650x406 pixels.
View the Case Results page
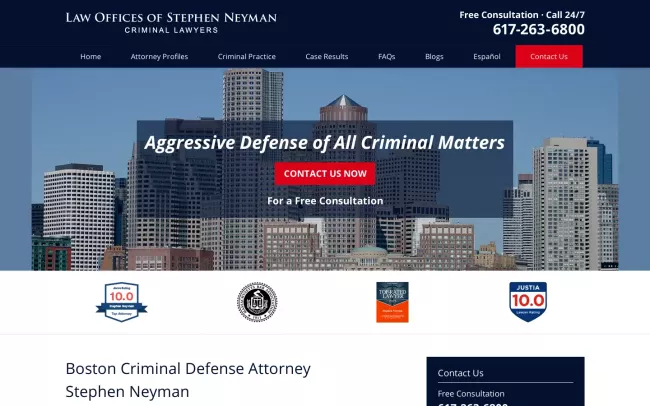(x=327, y=57)
